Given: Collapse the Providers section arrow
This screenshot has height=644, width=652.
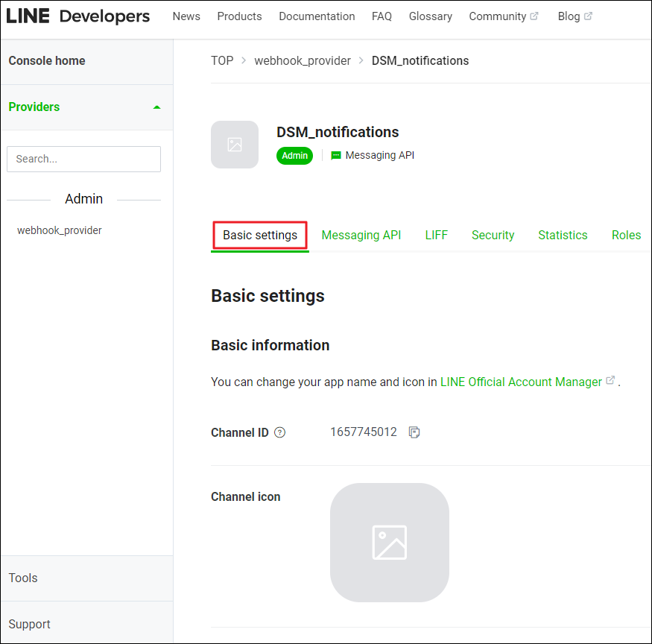Looking at the screenshot, I should [x=156, y=107].
